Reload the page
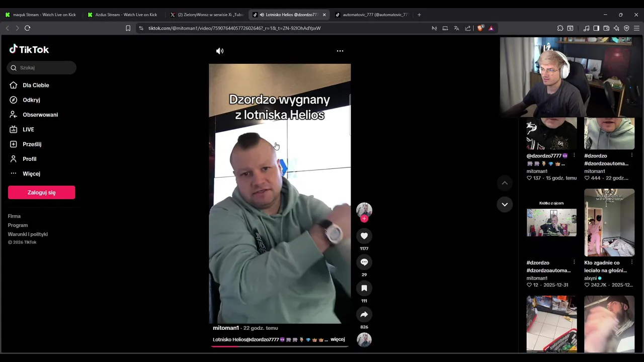The height and width of the screenshot is (362, 644). pyautogui.click(x=28, y=28)
